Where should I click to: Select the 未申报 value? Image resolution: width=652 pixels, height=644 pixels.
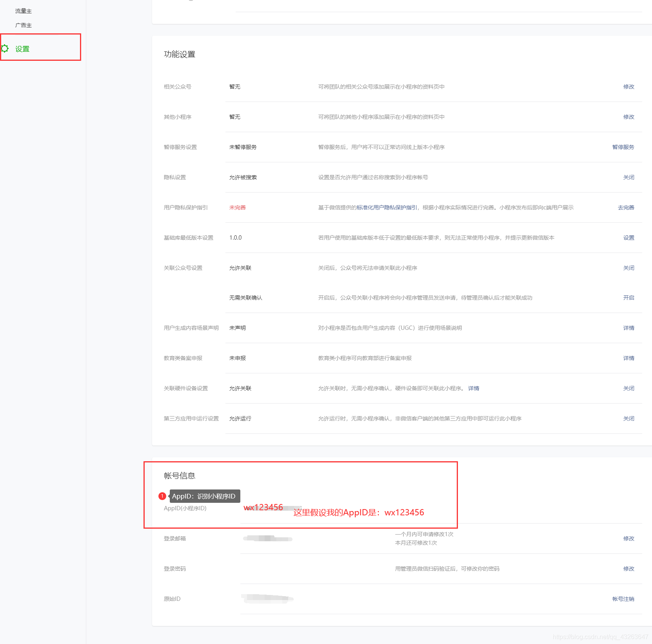coord(238,358)
